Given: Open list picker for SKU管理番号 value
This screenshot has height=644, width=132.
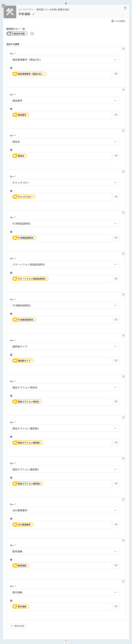Looking at the screenshot, I should (116, 524).
